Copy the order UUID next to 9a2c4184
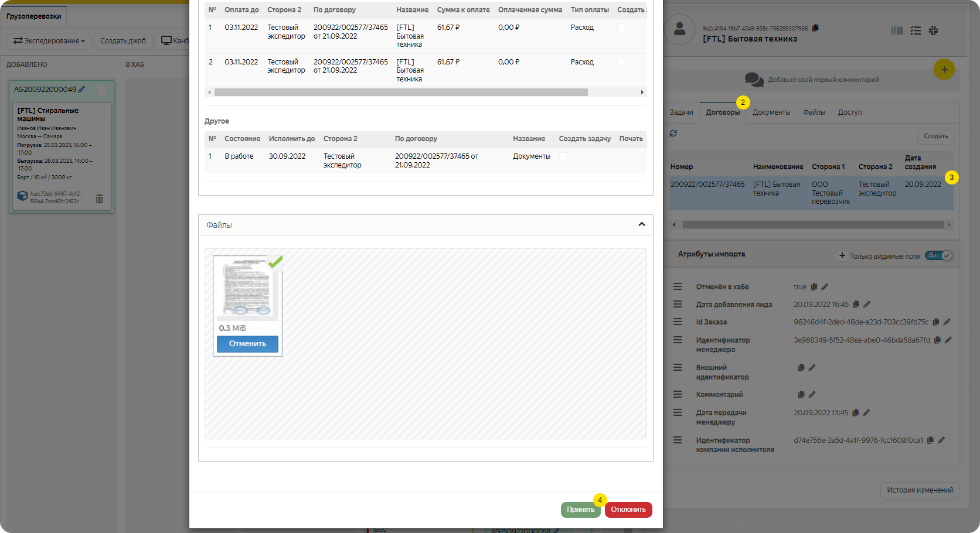The height and width of the screenshot is (533, 980). click(815, 28)
